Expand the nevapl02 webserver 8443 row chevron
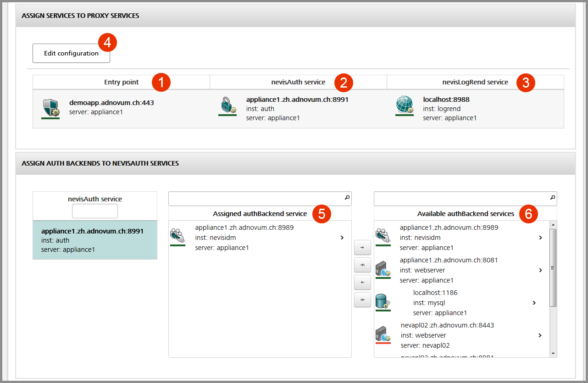 pos(540,335)
